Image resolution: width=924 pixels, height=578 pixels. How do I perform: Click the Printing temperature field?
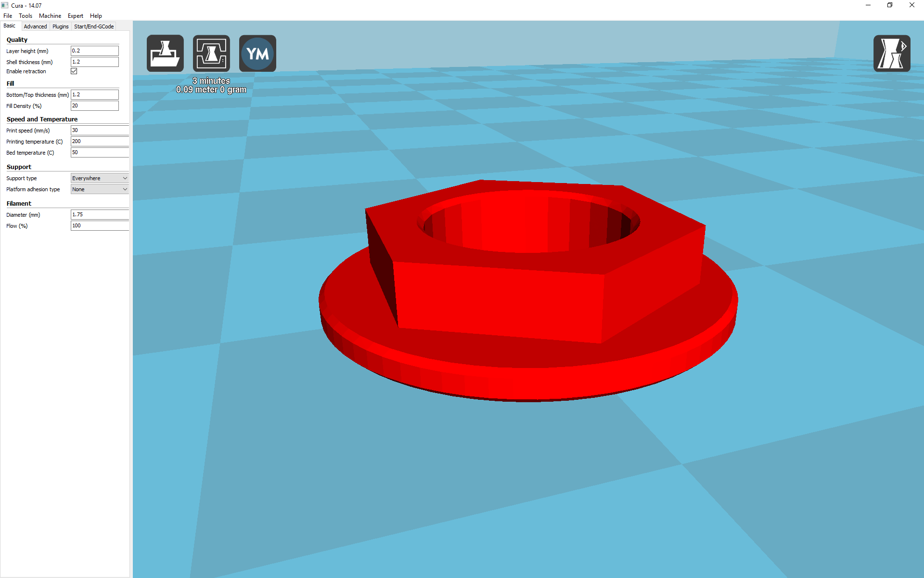pyautogui.click(x=99, y=141)
